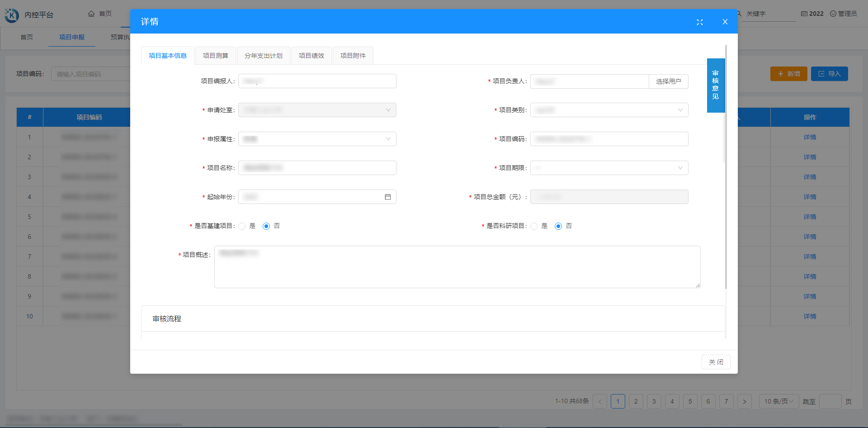Screen dimensions: 868x428
Task: Open the calendar picker for 起始年份
Action: [387, 197]
